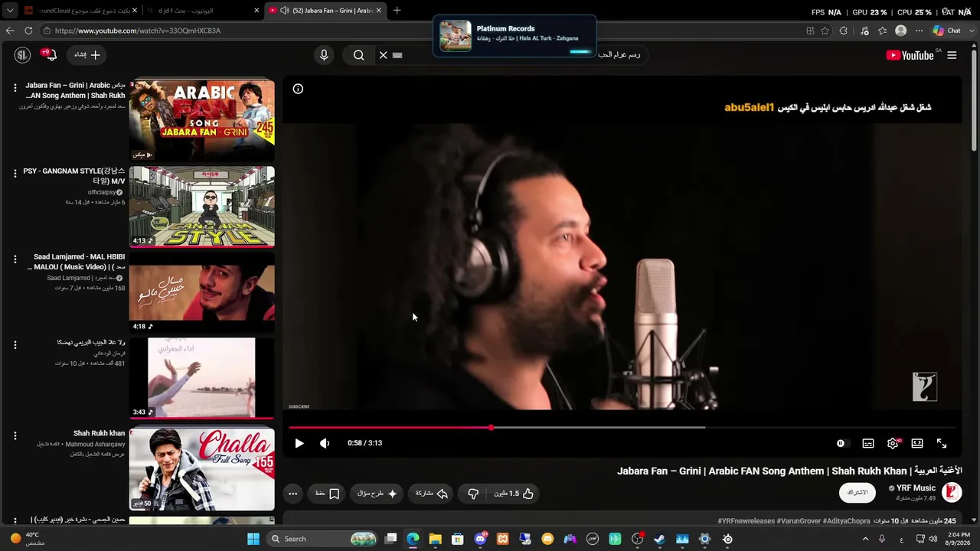Select the active Jabara Fan browser tab
Viewport: 980px width, 551px height.
(x=326, y=10)
